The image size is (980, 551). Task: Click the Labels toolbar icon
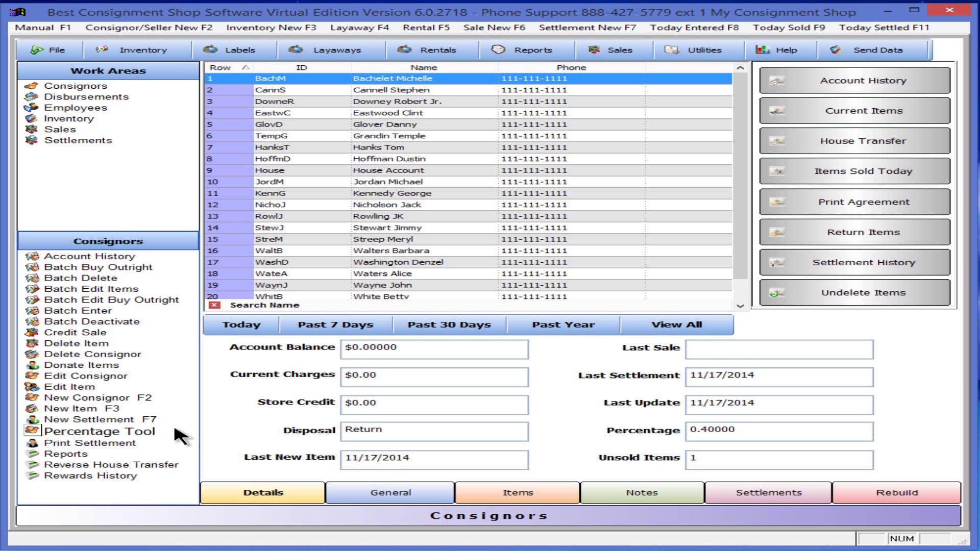coord(210,49)
